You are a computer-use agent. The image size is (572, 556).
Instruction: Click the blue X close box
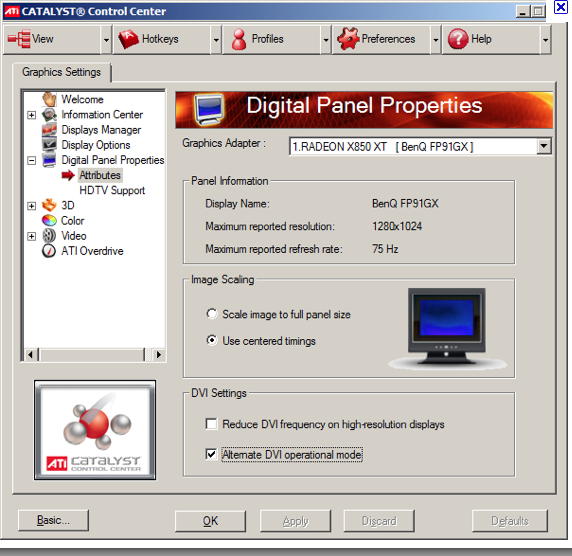[x=561, y=7]
